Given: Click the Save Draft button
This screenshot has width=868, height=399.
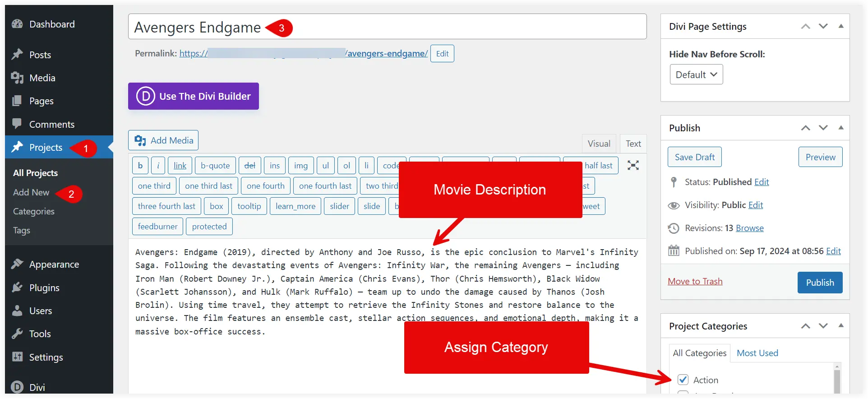Looking at the screenshot, I should tap(695, 157).
